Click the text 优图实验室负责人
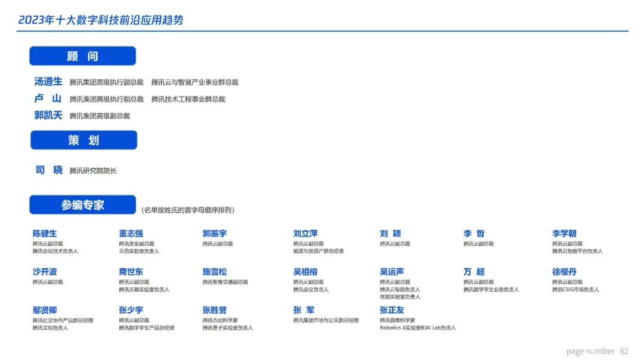The width and height of the screenshot is (644, 362). (400, 296)
